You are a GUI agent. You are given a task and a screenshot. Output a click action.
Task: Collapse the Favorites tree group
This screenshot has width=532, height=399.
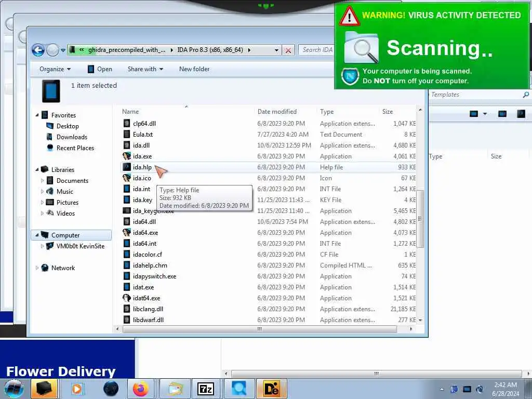37,115
